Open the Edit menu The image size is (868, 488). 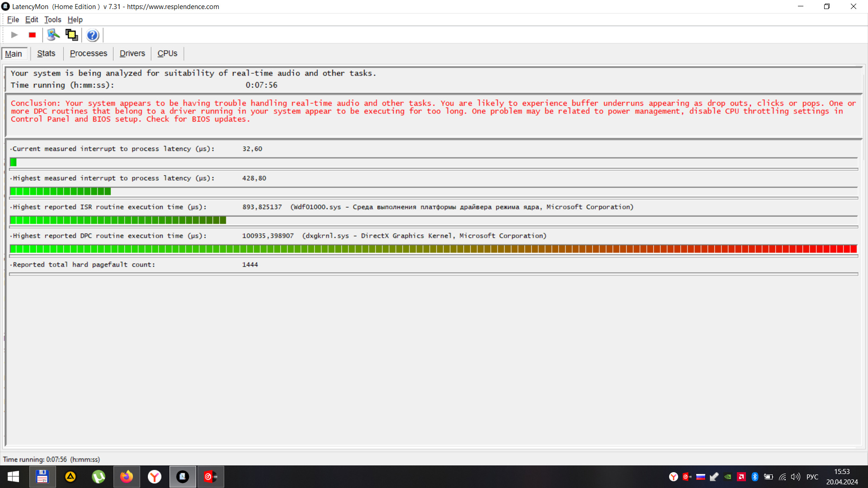click(x=32, y=19)
